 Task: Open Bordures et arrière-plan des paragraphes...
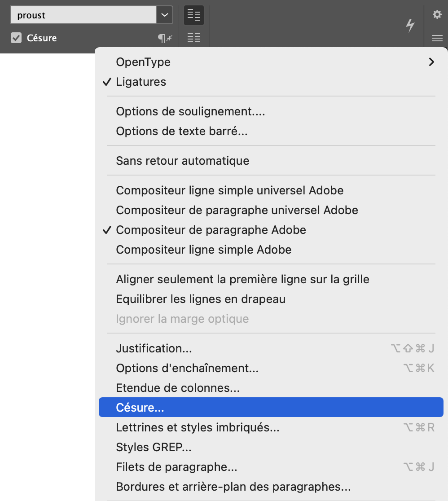pyautogui.click(x=233, y=487)
